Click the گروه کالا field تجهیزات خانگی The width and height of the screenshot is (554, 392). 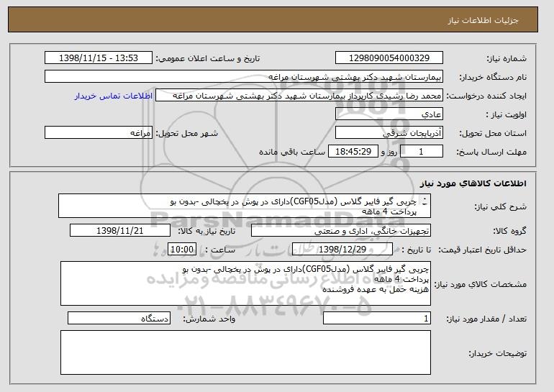(x=341, y=231)
